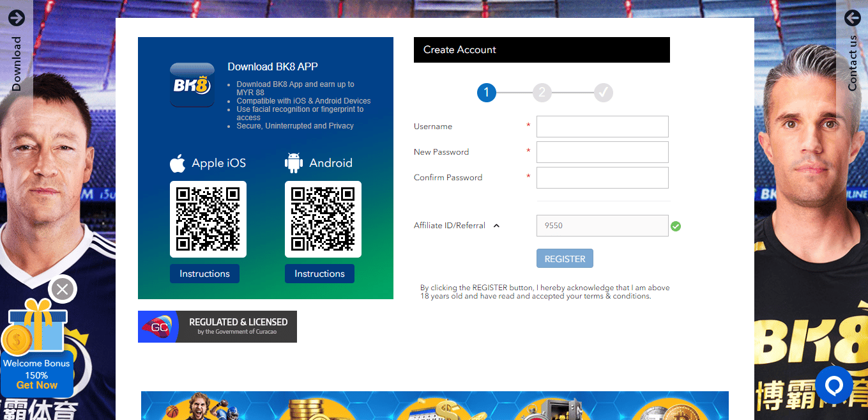Open the Download side panel arrow

pyautogui.click(x=17, y=18)
